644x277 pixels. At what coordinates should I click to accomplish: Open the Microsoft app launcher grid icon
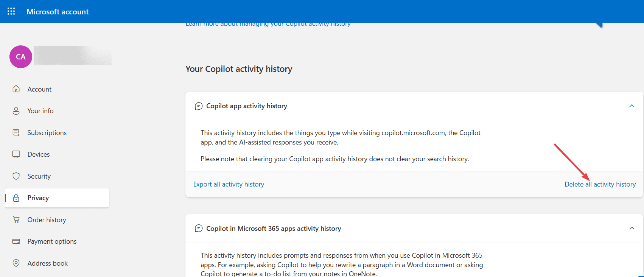[x=11, y=11]
